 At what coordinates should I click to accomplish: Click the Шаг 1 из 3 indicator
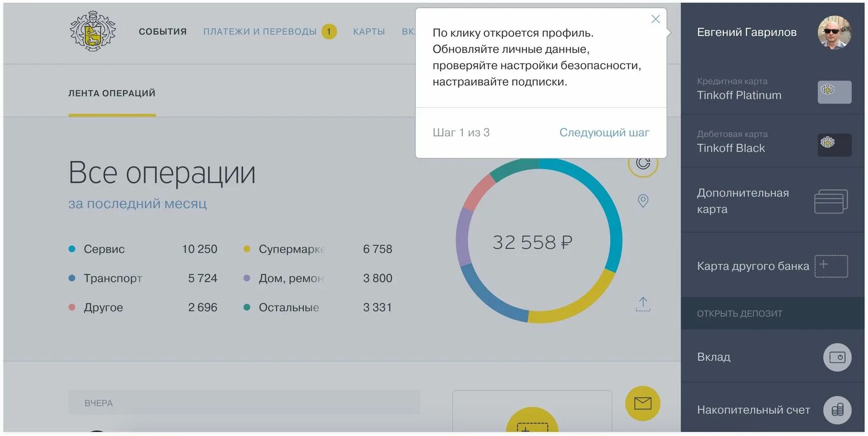click(x=461, y=132)
